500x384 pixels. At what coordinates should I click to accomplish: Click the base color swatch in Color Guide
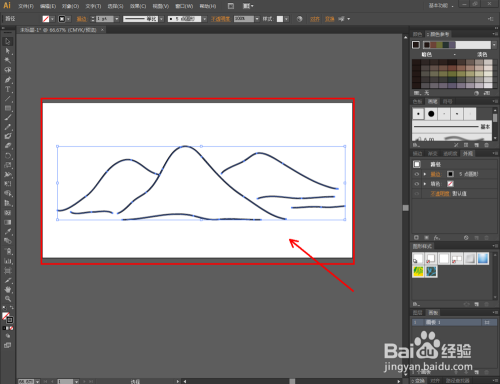pyautogui.click(x=416, y=45)
